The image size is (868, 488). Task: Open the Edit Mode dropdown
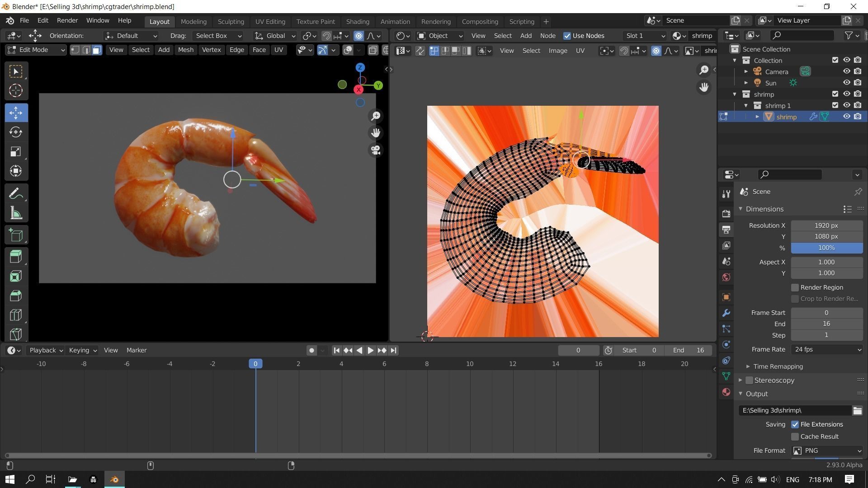(36, 50)
